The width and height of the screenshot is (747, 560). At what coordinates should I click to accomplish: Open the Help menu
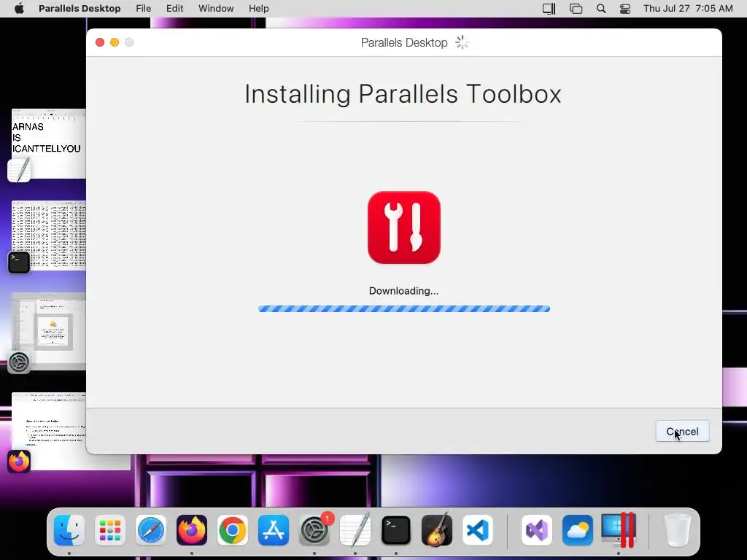[x=259, y=9]
